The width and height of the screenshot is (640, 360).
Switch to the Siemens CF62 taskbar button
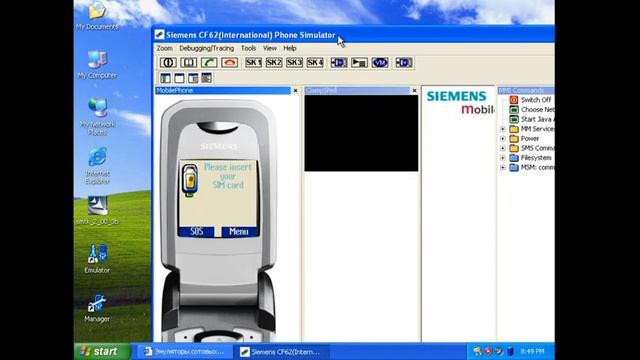click(x=281, y=351)
